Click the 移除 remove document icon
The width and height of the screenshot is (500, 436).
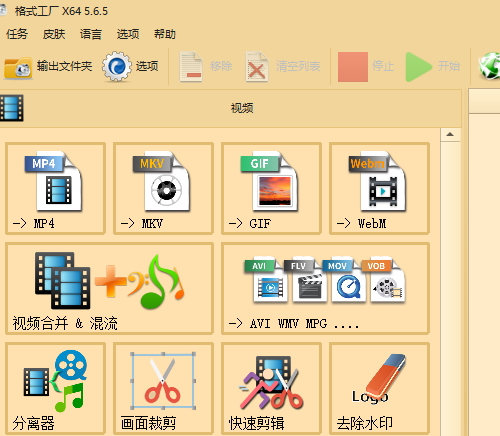(x=191, y=67)
